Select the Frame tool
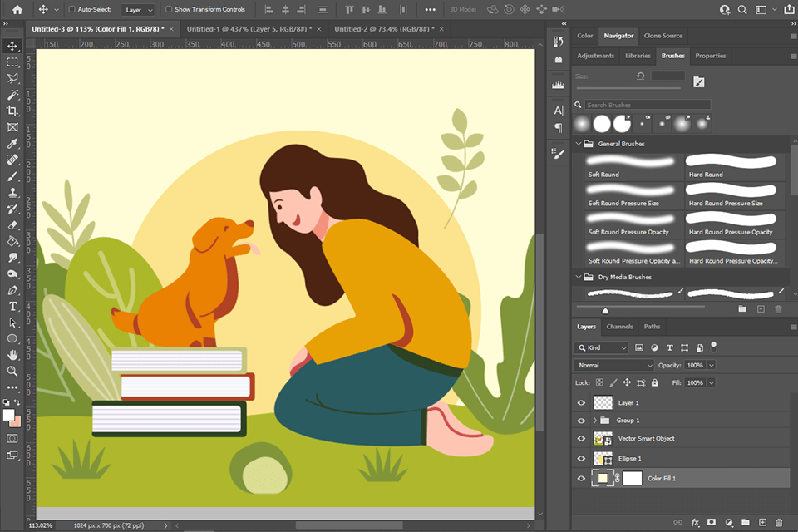 pyautogui.click(x=12, y=127)
